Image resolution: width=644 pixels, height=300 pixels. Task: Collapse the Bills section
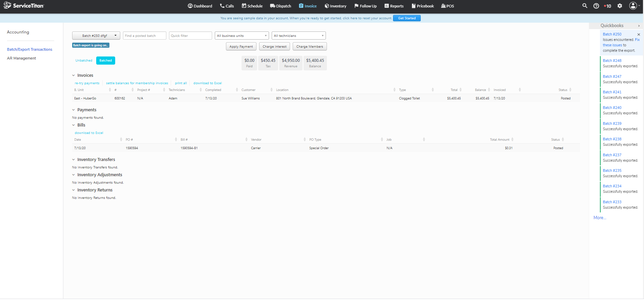[74, 125]
